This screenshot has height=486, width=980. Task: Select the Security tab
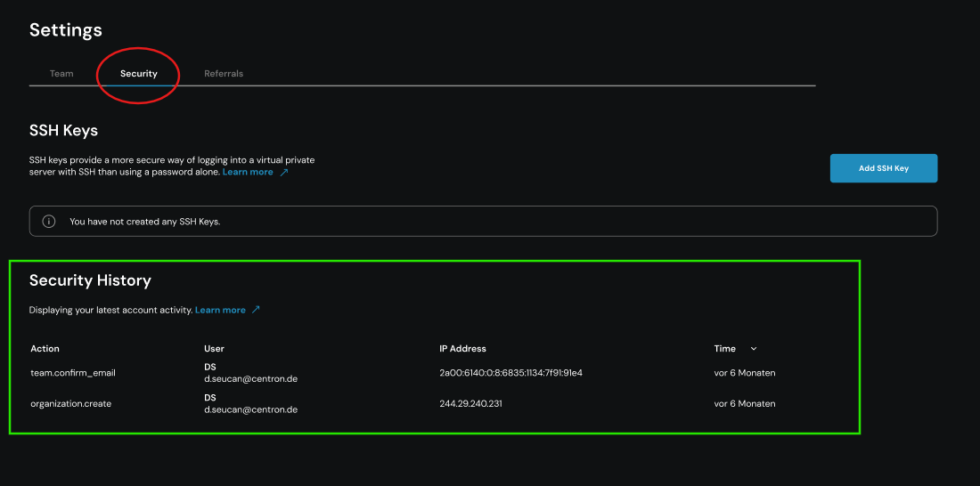(139, 73)
